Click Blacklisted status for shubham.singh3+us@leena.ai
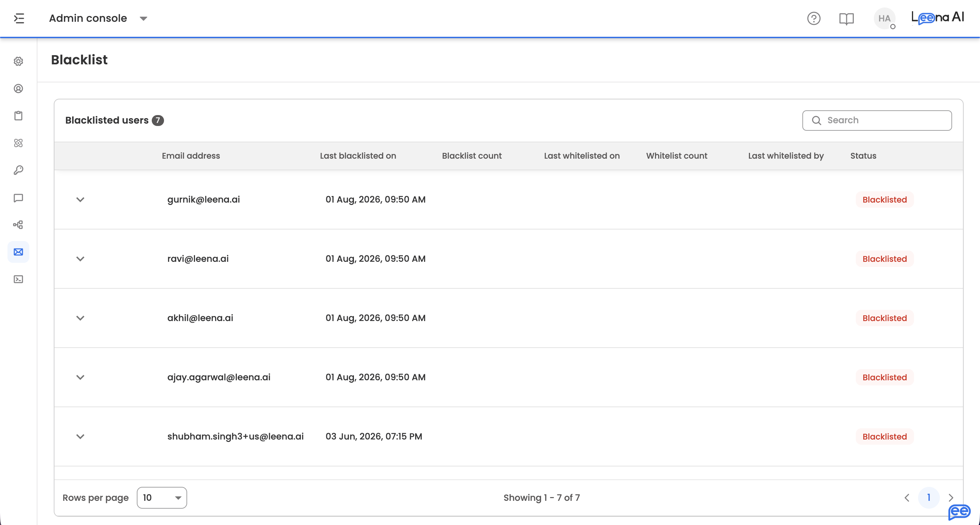The height and width of the screenshot is (525, 980). tap(884, 437)
